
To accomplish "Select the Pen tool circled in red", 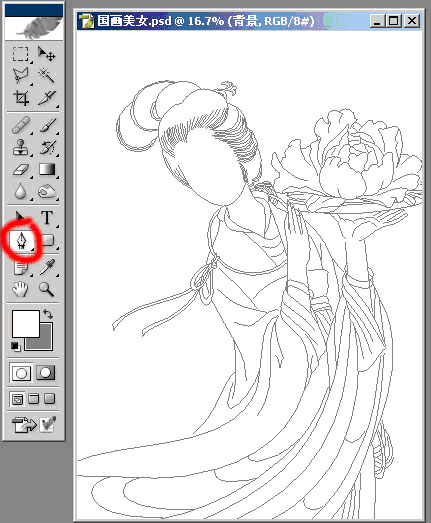I will 21,240.
